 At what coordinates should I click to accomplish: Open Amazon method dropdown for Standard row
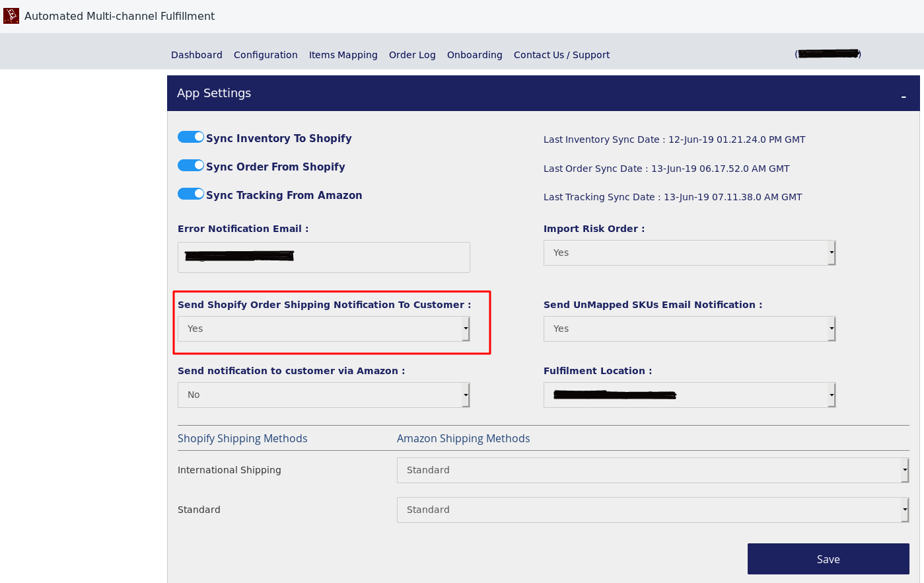tap(653, 510)
